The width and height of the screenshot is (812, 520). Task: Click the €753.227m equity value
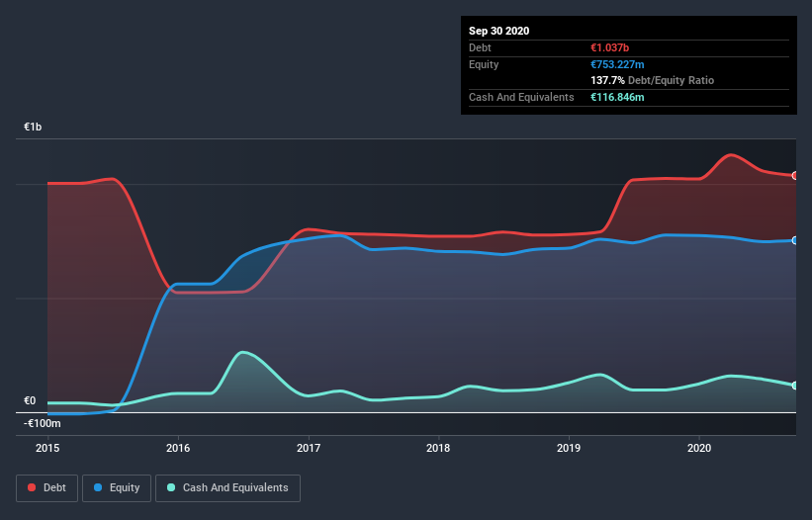point(617,64)
